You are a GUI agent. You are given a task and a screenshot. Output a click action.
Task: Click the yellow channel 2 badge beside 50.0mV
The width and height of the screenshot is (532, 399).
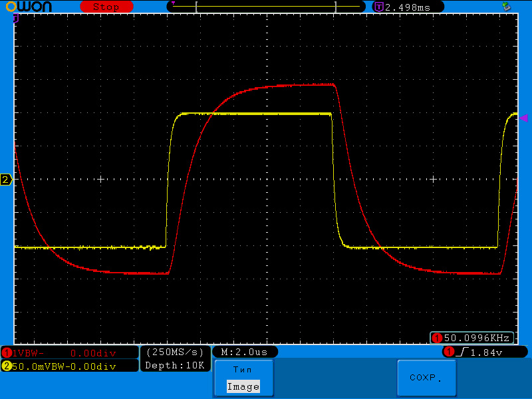pos(6,366)
